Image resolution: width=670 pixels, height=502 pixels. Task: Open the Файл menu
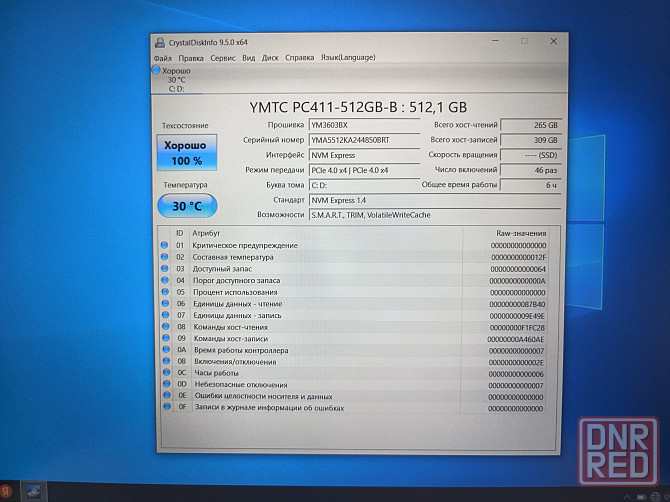pyautogui.click(x=162, y=58)
